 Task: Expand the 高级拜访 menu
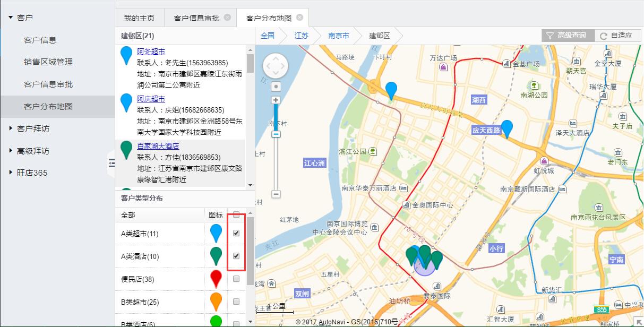coord(33,151)
